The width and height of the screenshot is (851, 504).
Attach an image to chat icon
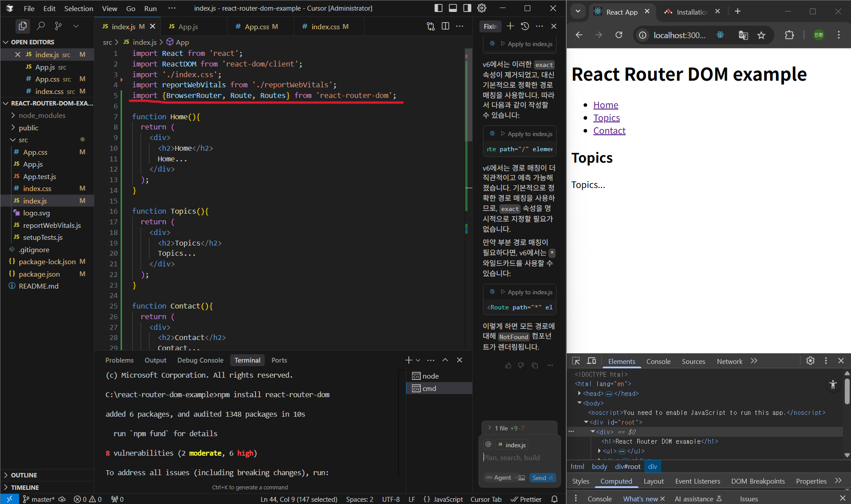click(522, 478)
